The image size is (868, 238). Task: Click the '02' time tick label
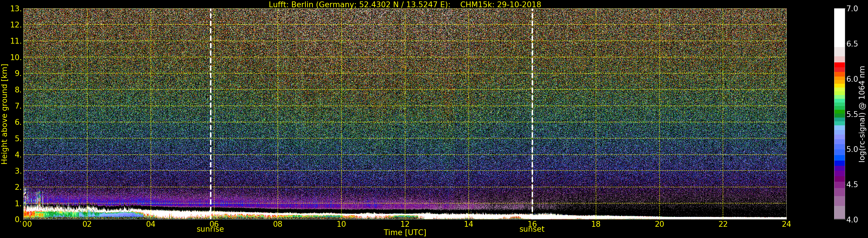point(87,224)
